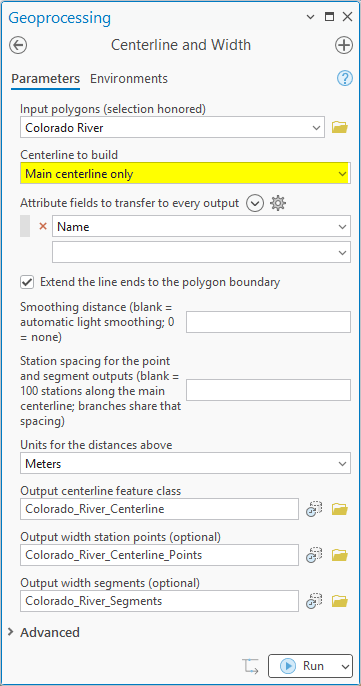The width and height of the screenshot is (361, 686).
Task: Browse folder for Output centerline feature class
Action: [340, 509]
